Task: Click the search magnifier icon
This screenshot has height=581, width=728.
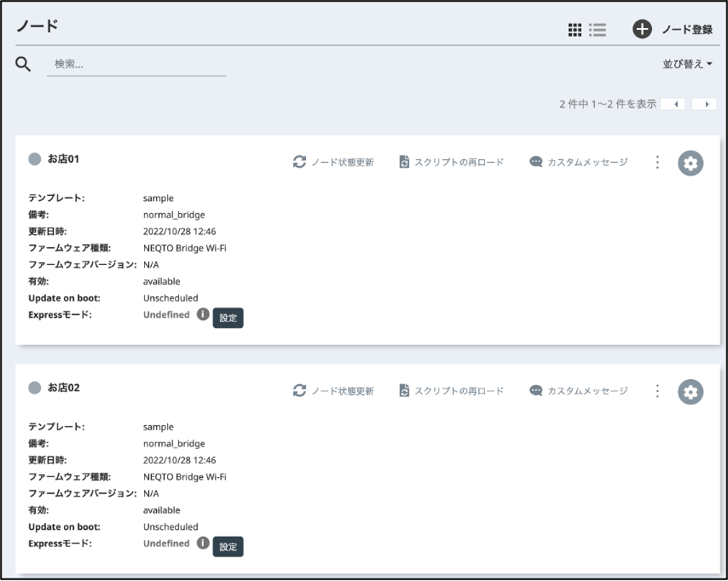Action: [24, 65]
